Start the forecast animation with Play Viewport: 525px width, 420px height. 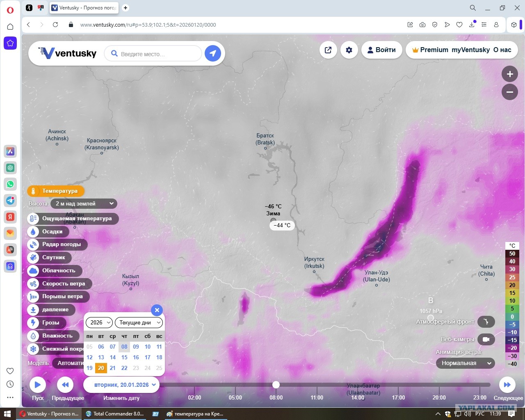click(x=37, y=385)
